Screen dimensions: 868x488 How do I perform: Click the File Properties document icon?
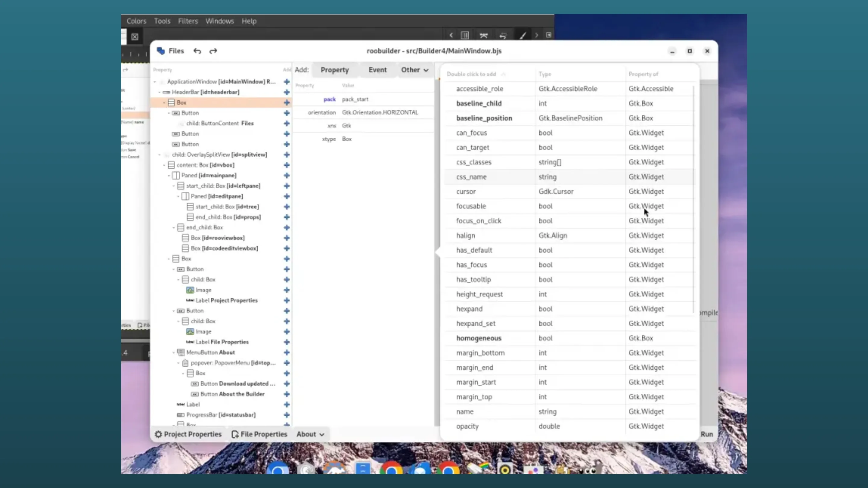click(235, 434)
